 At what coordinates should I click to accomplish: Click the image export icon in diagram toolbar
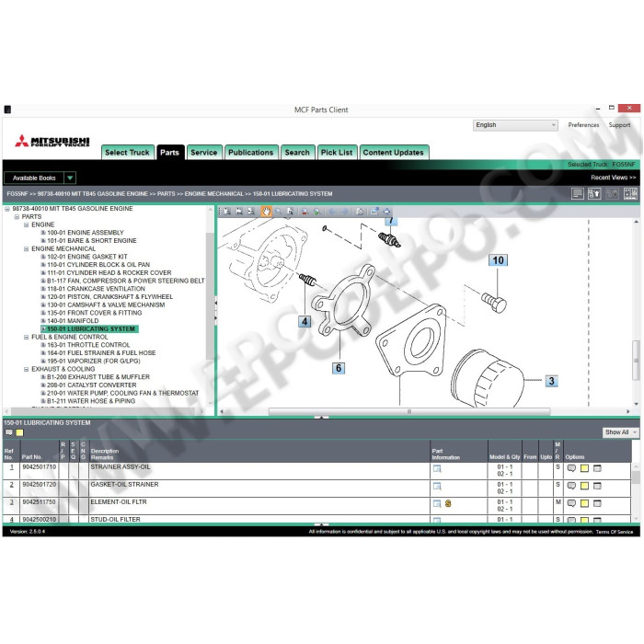374,212
